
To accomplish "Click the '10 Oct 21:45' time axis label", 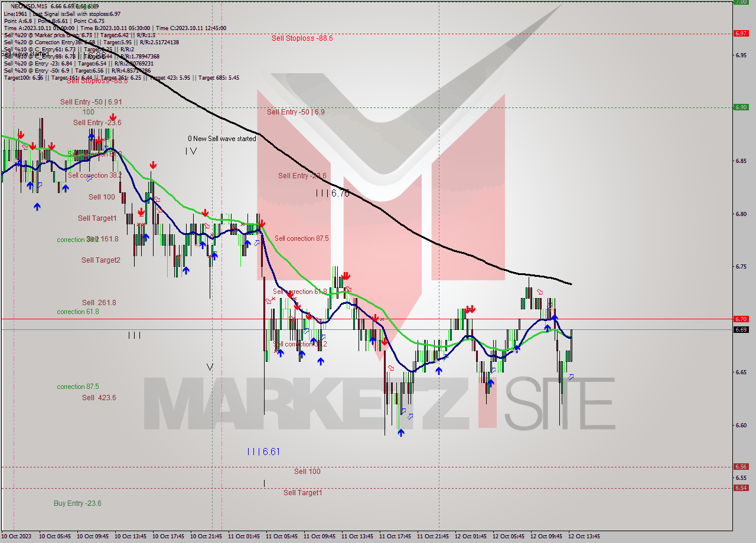I will tap(206, 537).
